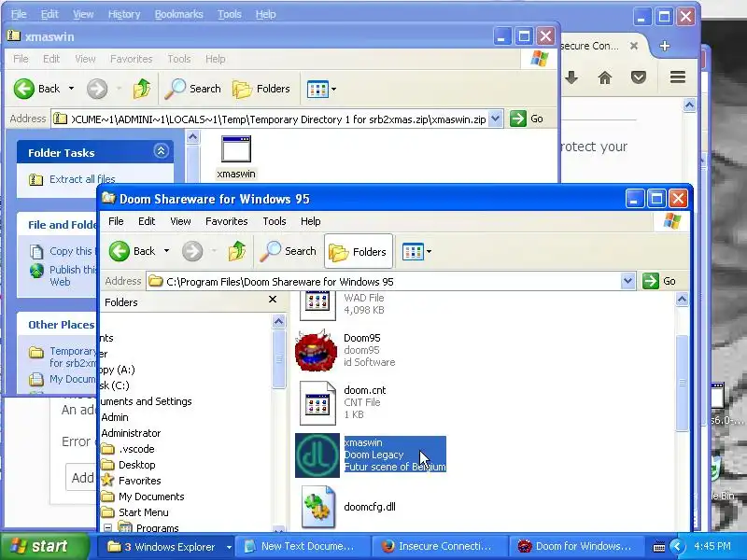Click Firefox home icon
The height and width of the screenshot is (560, 747).
(x=604, y=77)
